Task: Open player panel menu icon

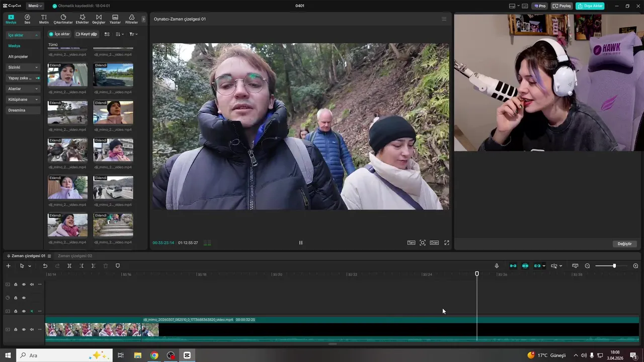Action: tap(444, 19)
